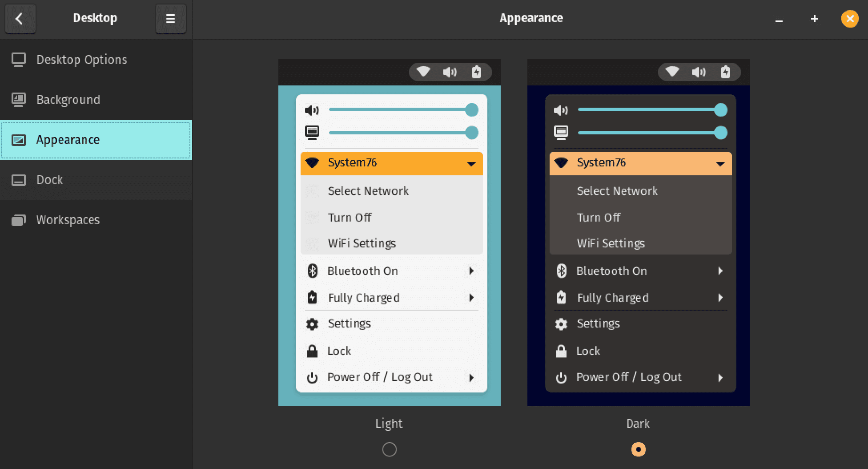Screen dimensions: 868x469
Task: Expand the Fully Charged submenu in Dark preview
Action: [721, 298]
